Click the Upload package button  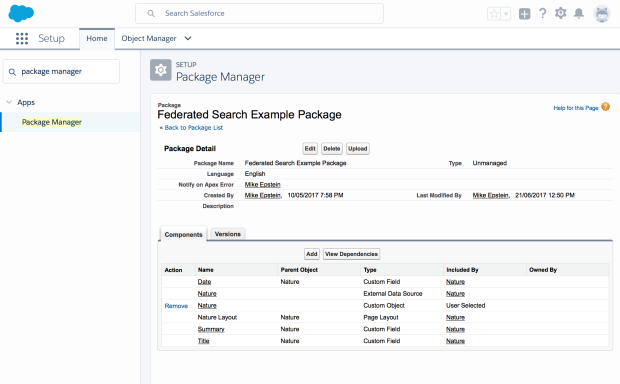(358, 149)
